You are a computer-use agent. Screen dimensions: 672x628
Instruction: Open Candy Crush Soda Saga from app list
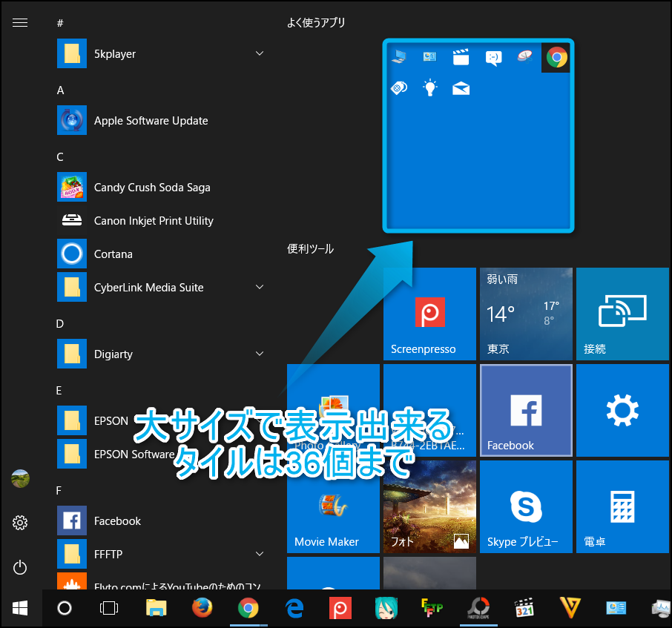coord(152,188)
